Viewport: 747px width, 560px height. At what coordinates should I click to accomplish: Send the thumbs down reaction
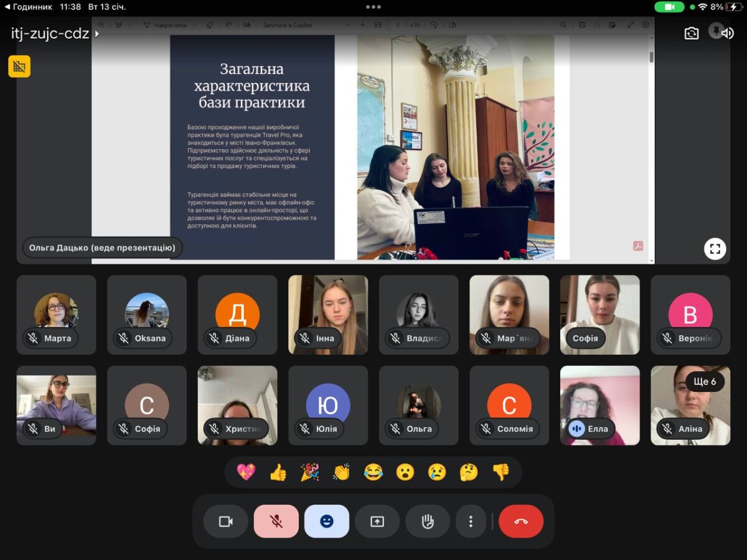coord(500,473)
